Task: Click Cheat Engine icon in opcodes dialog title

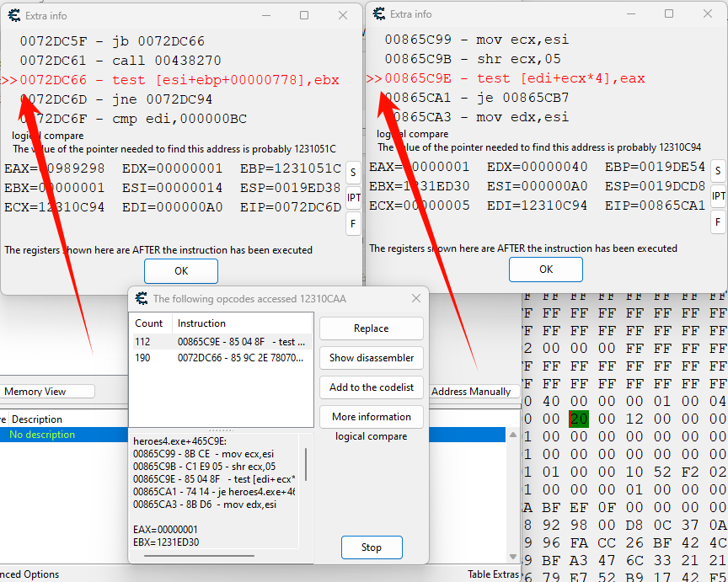Action: point(142,298)
